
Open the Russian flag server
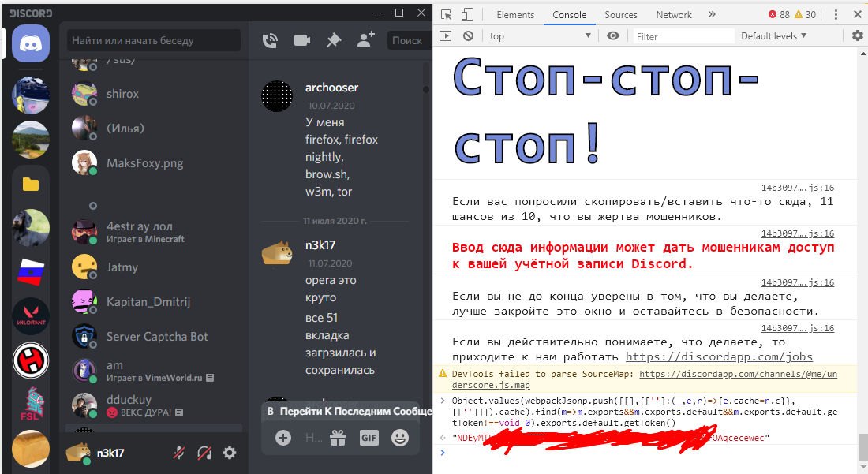31,272
